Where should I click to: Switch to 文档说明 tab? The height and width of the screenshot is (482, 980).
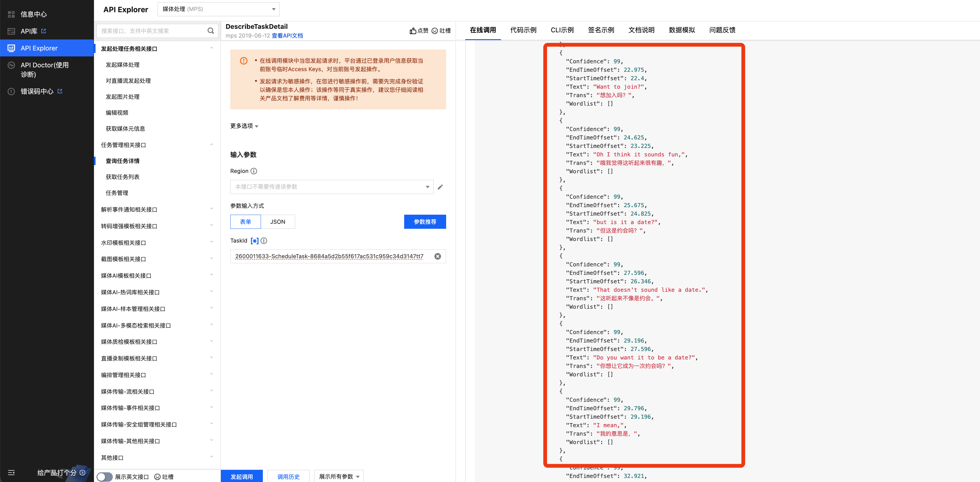641,30
